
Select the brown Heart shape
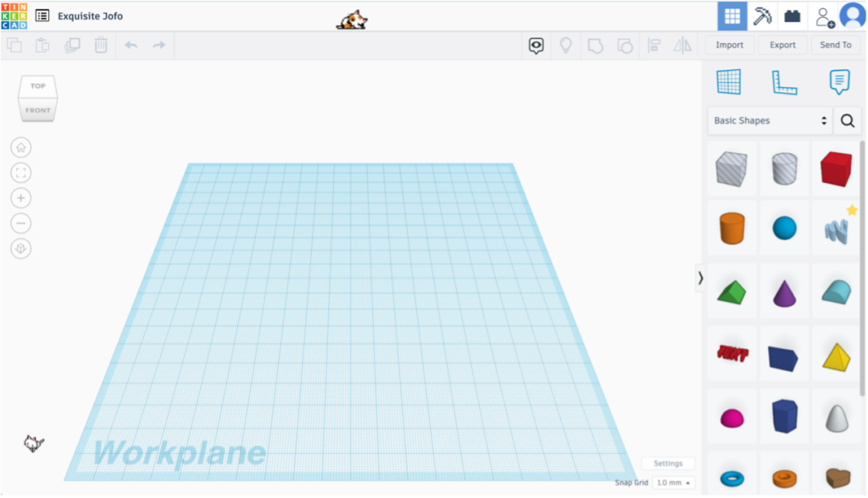(837, 478)
